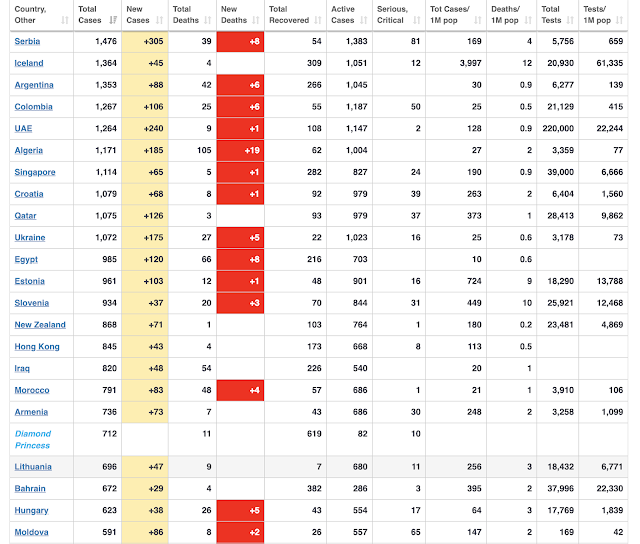Open the Moldova country link
Viewport: 640px width, 544px height.
click(31, 532)
